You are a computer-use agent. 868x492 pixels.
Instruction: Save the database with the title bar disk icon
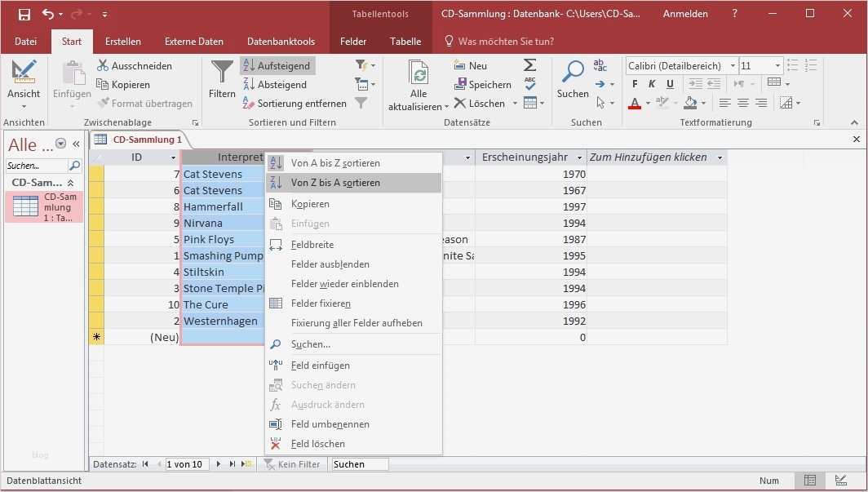24,14
